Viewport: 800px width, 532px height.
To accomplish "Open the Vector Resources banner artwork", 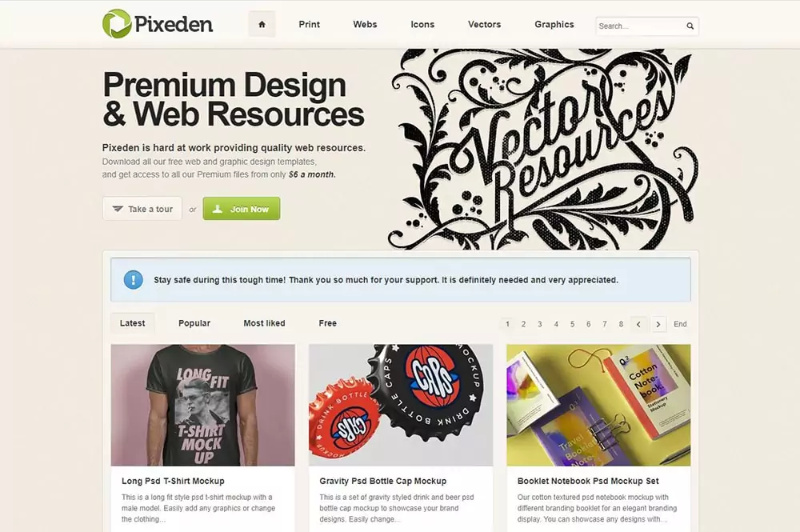I will point(542,149).
